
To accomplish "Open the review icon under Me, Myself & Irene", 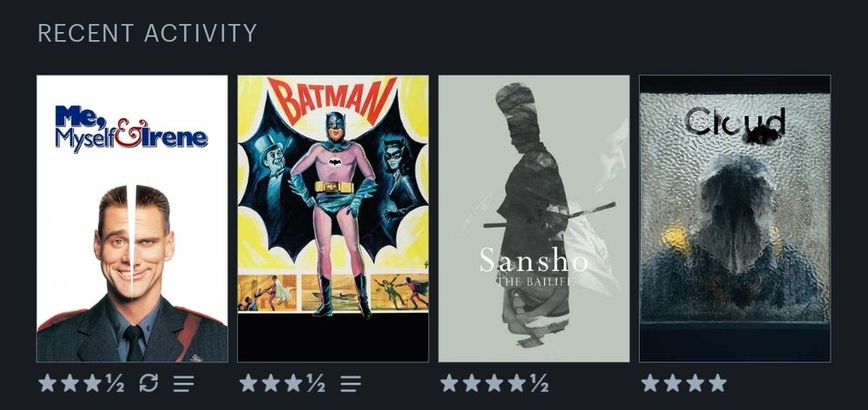I will pyautogui.click(x=183, y=383).
